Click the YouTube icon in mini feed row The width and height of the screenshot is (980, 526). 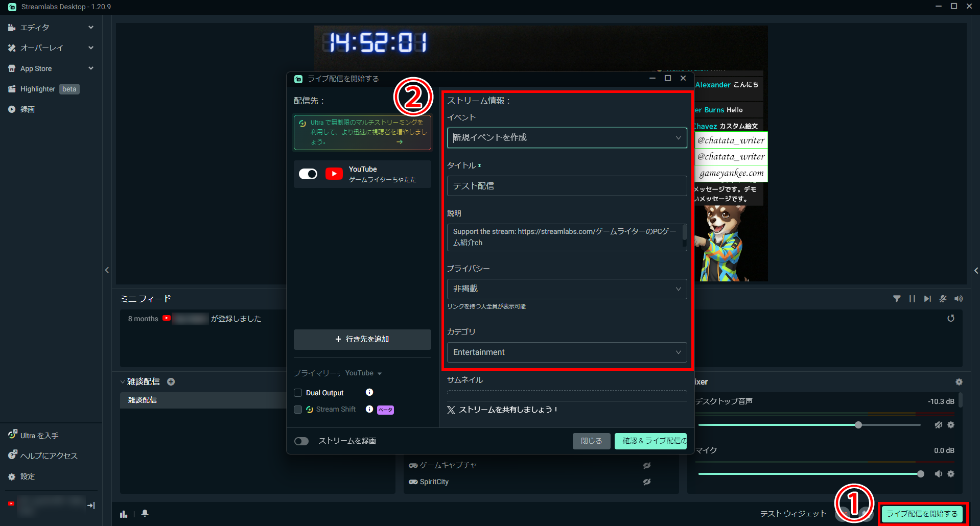tap(167, 318)
